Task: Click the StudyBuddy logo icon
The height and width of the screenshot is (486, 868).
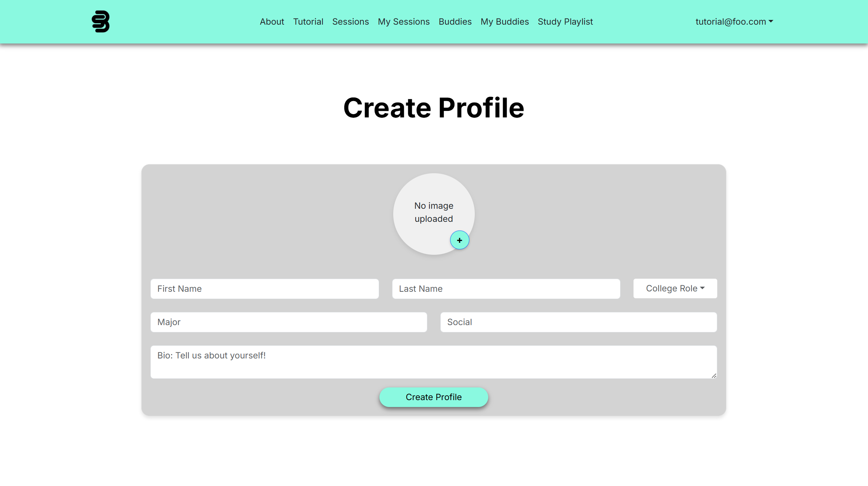Action: coord(100,21)
